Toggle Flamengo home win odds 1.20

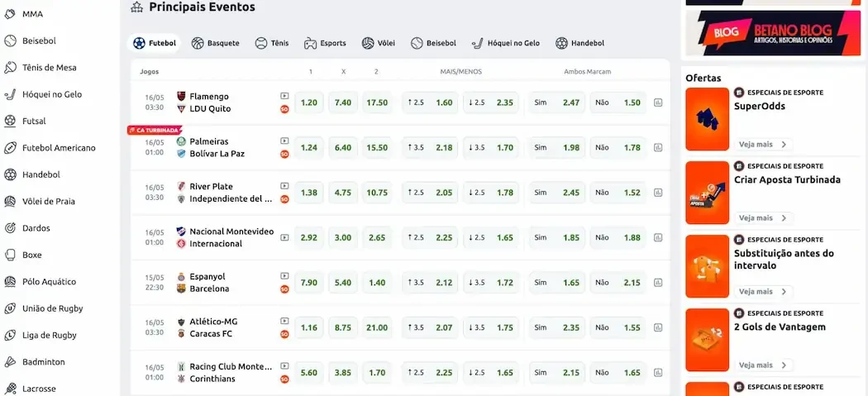click(309, 103)
